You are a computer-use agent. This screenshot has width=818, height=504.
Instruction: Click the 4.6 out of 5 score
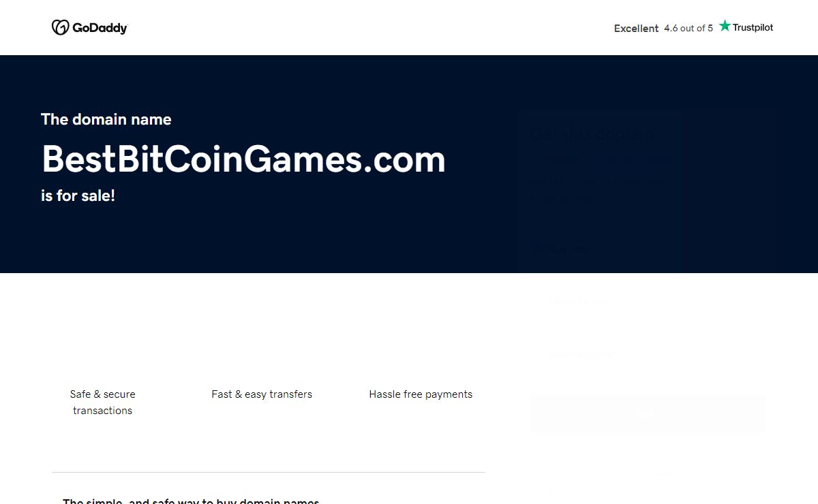[x=688, y=28]
